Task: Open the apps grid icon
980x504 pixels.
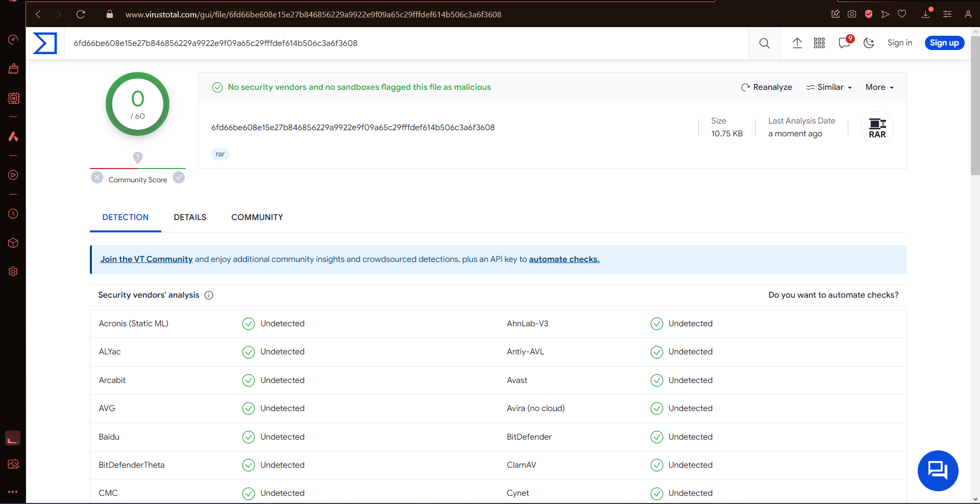Action: 819,43
